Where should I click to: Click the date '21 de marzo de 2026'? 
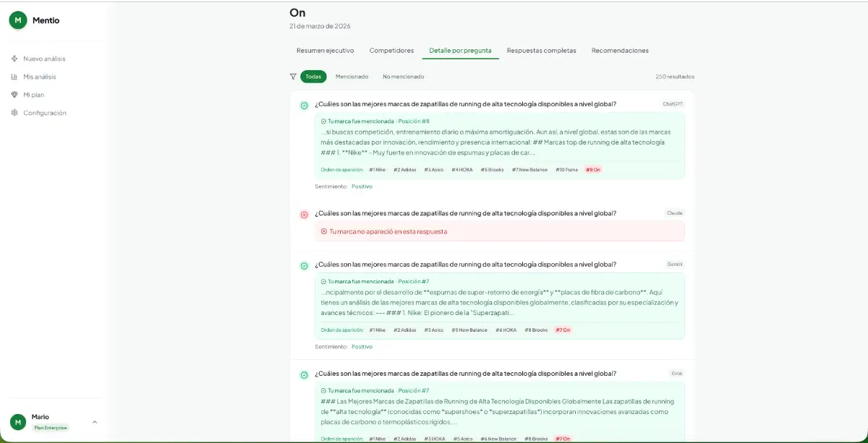pos(320,26)
